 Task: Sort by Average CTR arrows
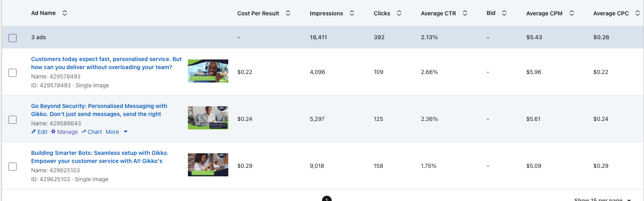pyautogui.click(x=465, y=13)
